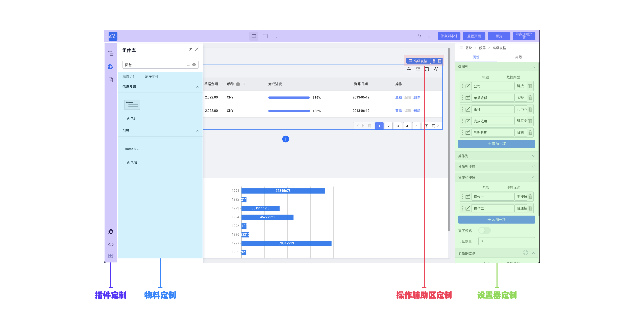Click the 保存到本地 button
The height and width of the screenshot is (321, 644).
click(449, 36)
